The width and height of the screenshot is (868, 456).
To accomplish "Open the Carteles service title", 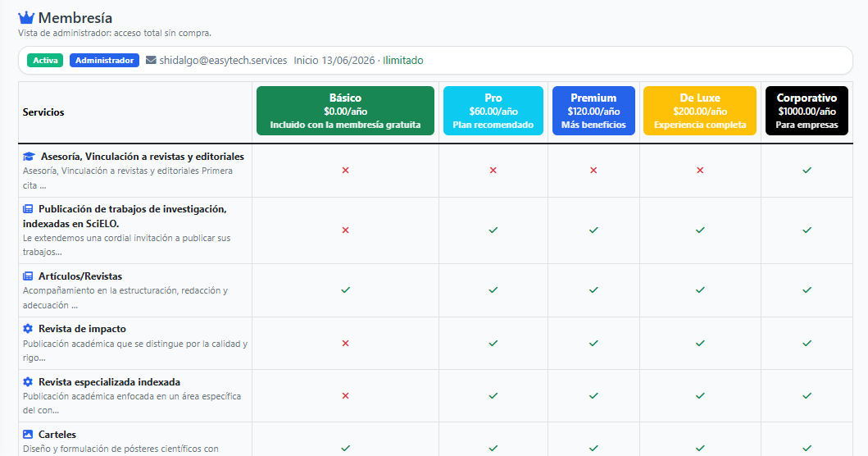I will click(57, 435).
